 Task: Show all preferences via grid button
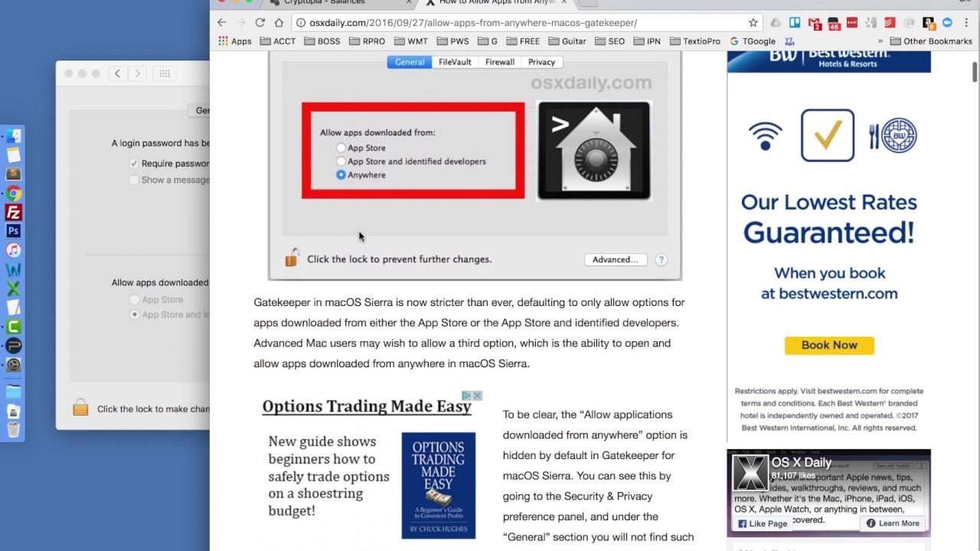pyautogui.click(x=165, y=73)
